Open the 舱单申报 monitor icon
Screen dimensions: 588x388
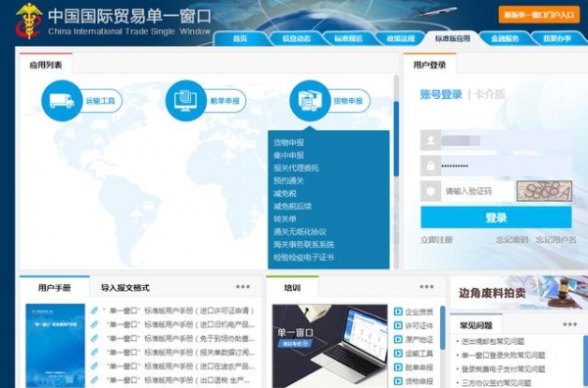185,101
